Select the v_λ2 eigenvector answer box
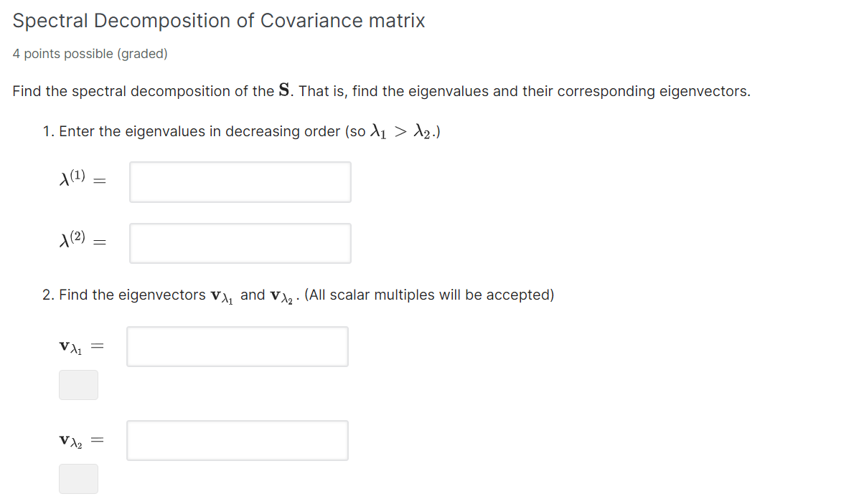The image size is (859, 504). 237,440
